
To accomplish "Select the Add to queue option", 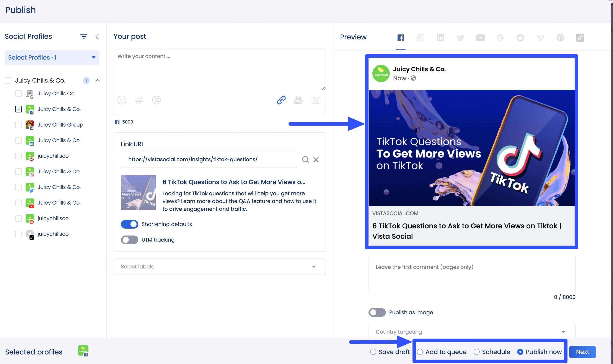I will pyautogui.click(x=421, y=352).
